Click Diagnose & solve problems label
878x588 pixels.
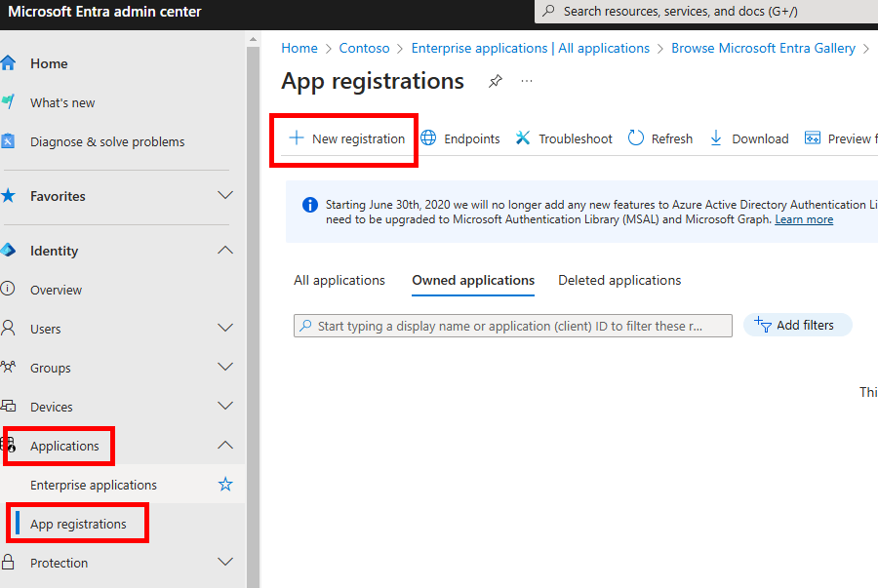pyautogui.click(x=107, y=142)
